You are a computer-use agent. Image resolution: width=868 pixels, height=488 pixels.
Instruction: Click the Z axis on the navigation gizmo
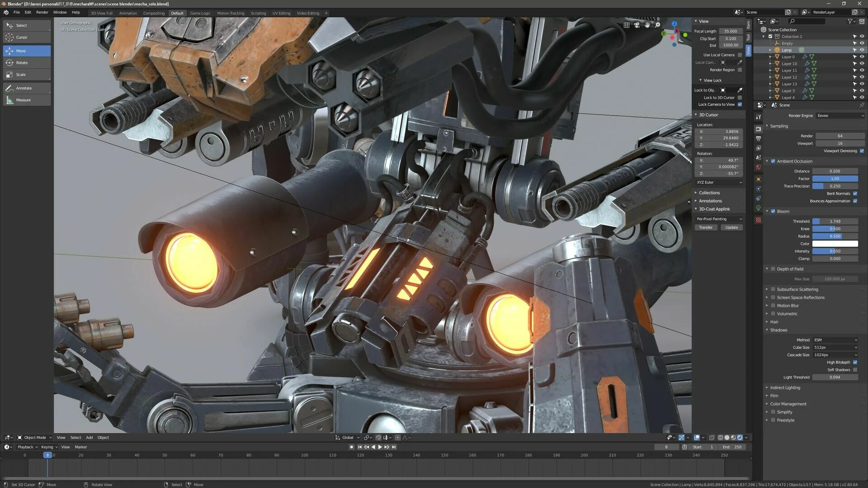point(674,24)
